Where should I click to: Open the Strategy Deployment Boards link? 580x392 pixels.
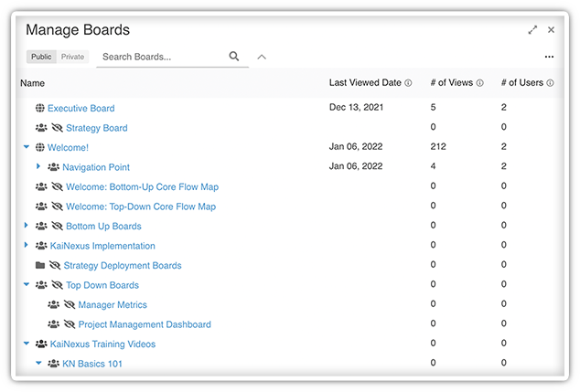(123, 265)
